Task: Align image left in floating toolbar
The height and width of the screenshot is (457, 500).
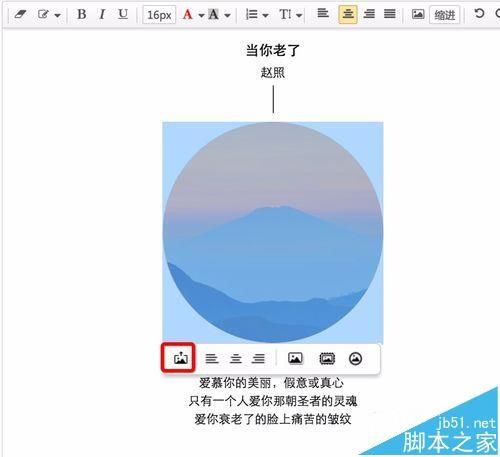Action: [x=212, y=359]
